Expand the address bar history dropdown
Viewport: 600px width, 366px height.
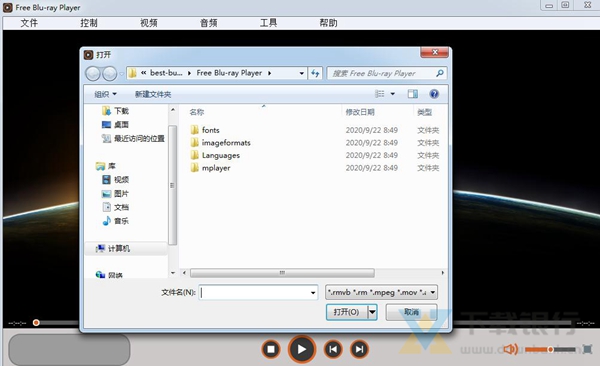[x=302, y=73]
